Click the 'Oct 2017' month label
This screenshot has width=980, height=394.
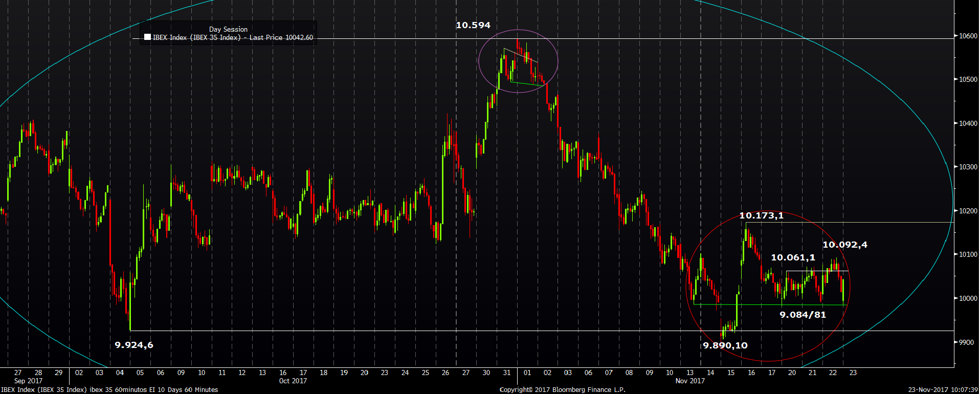pos(293,381)
